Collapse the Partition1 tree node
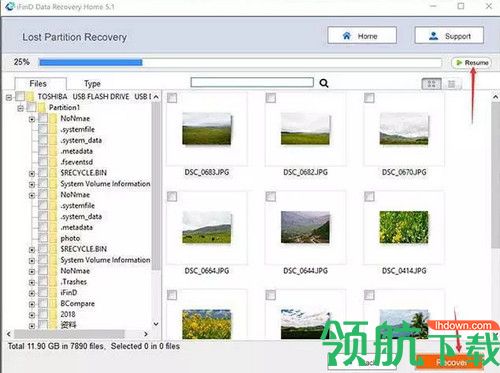 coord(20,108)
